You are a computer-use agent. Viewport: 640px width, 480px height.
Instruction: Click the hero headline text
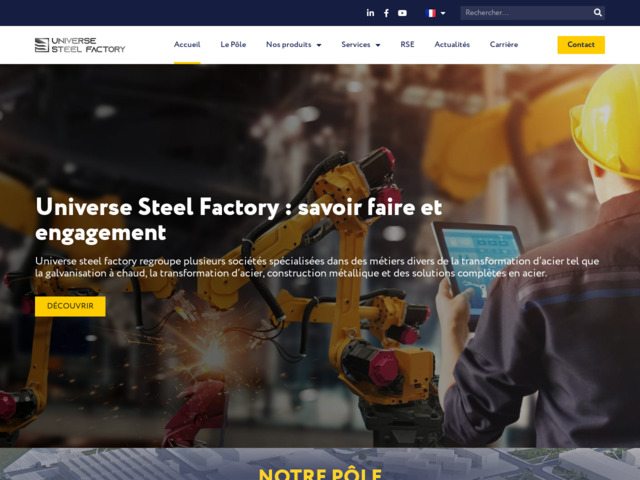[x=239, y=220]
